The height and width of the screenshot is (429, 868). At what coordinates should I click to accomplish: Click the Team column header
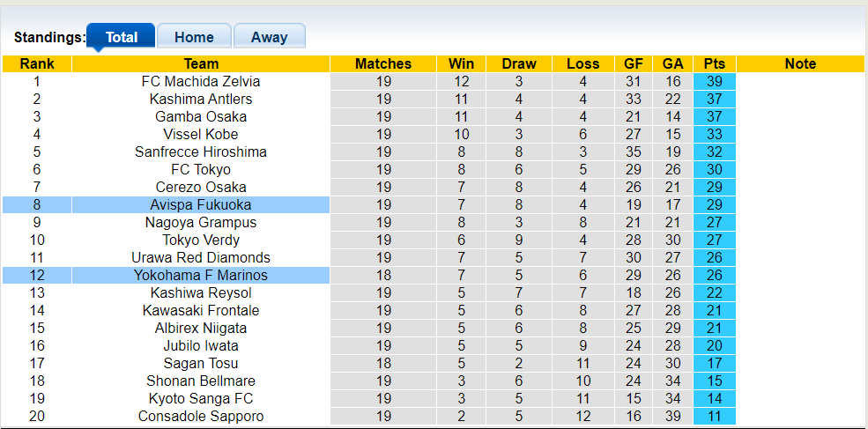pyautogui.click(x=201, y=63)
